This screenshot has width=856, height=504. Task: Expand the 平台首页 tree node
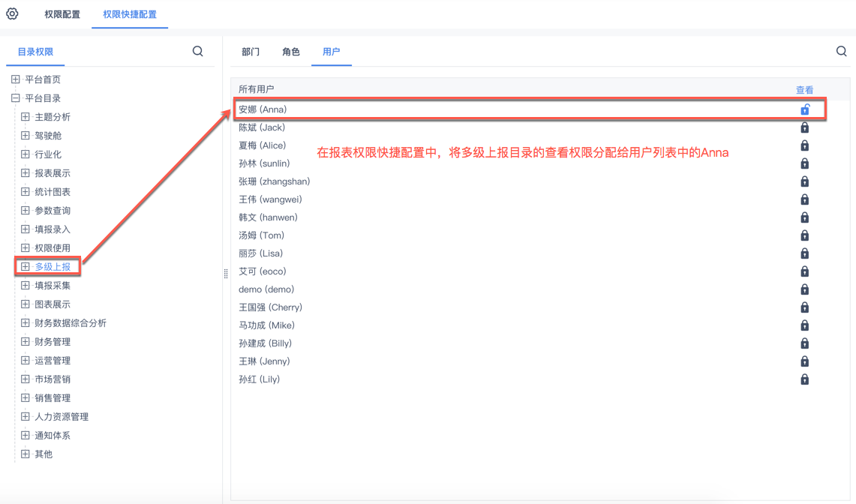click(x=15, y=79)
